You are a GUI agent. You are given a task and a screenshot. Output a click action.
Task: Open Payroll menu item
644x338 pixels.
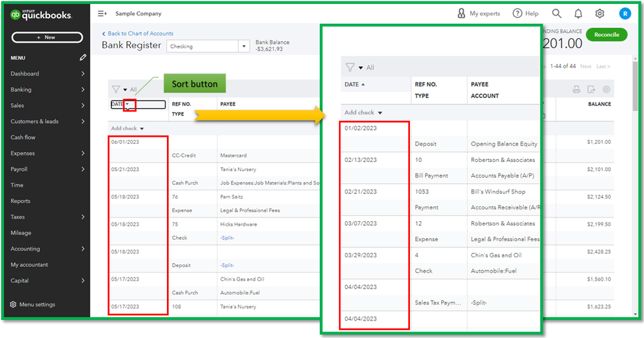click(x=19, y=169)
